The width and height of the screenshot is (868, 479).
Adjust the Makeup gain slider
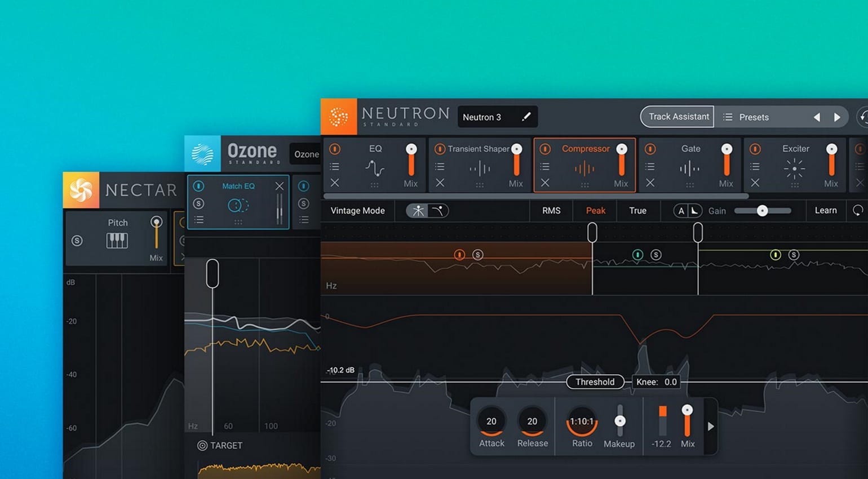[x=620, y=420]
